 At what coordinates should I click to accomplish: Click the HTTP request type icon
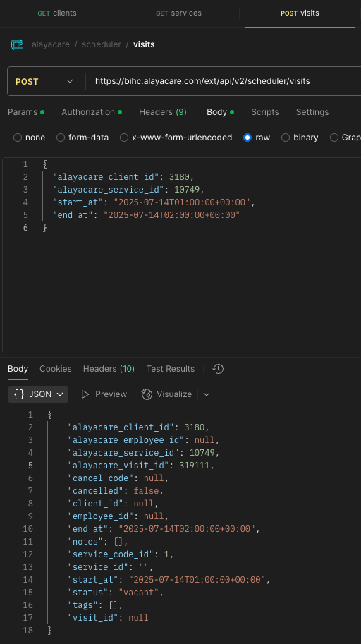coord(17,44)
